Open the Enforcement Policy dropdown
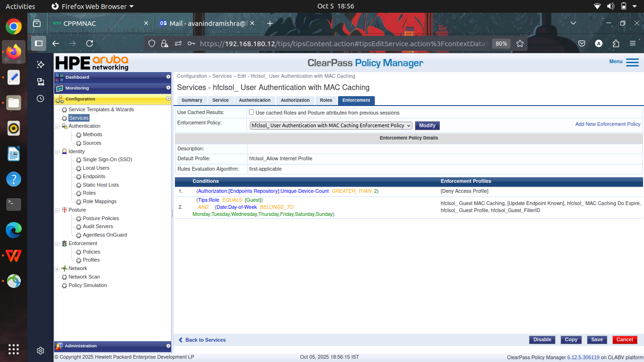This screenshot has width=644, height=362. coord(331,125)
